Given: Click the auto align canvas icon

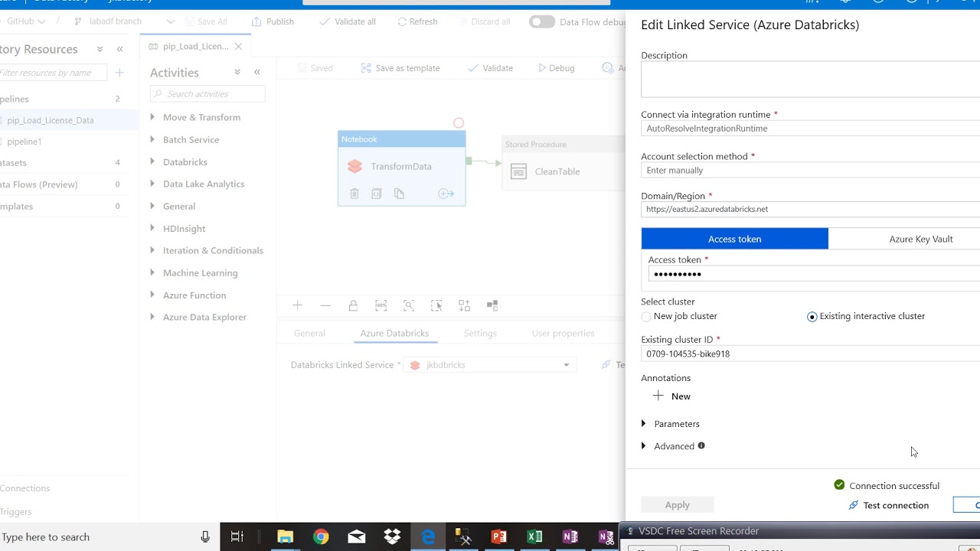Looking at the screenshot, I should pyautogui.click(x=464, y=305).
